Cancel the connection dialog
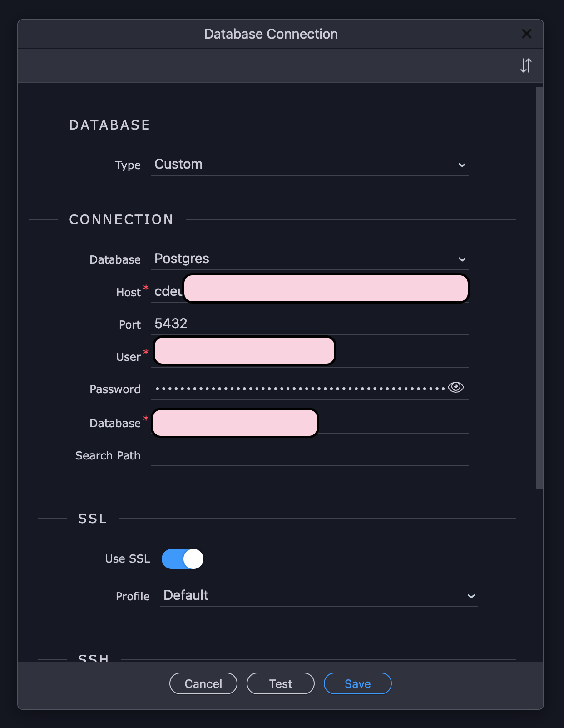The width and height of the screenshot is (564, 728). tap(203, 683)
